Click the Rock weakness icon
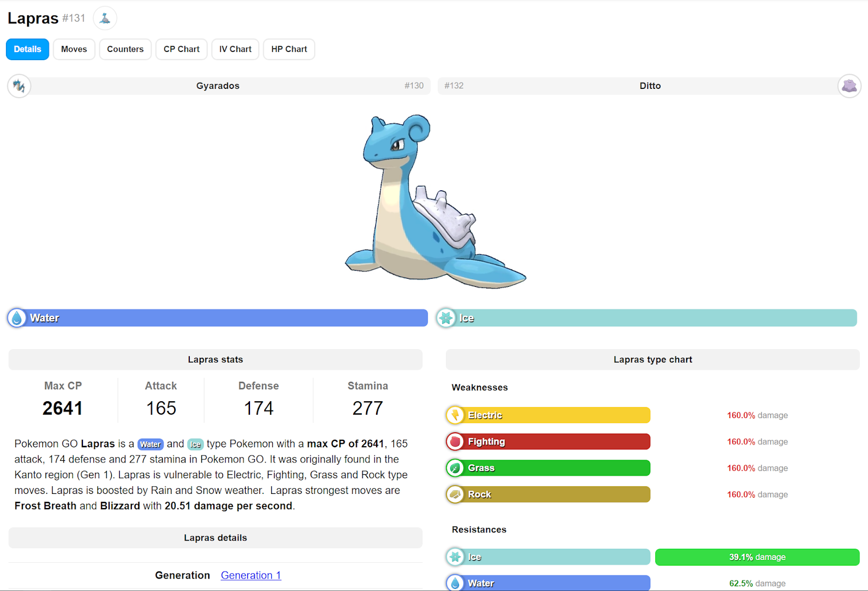Screen dimensions: 868x591 (x=455, y=494)
